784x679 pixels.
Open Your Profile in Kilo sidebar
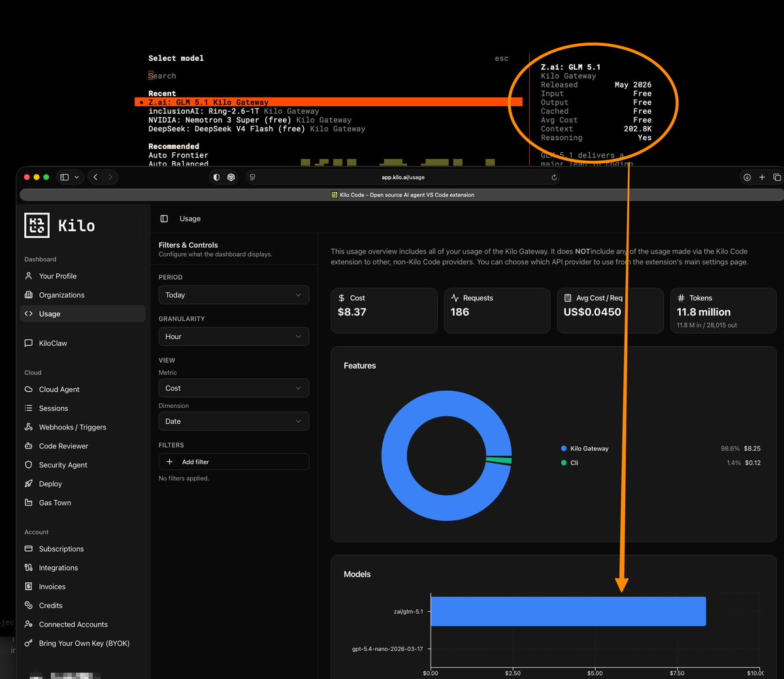[57, 276]
